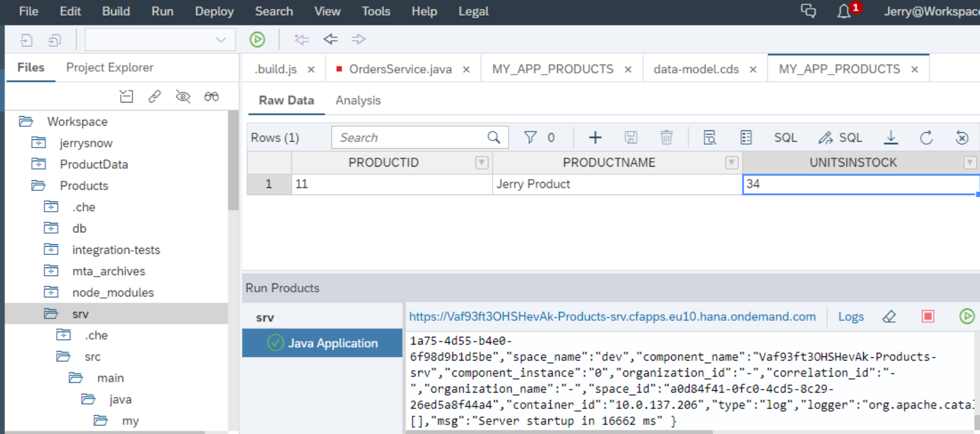This screenshot has width=980, height=434.
Task: Click the add row plus icon
Action: point(595,138)
